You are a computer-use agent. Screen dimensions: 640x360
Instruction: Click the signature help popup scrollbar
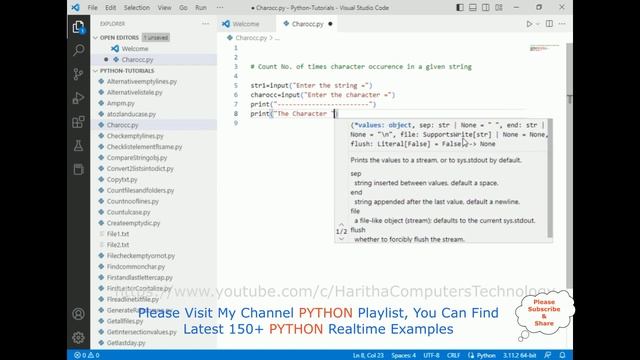(x=550, y=178)
